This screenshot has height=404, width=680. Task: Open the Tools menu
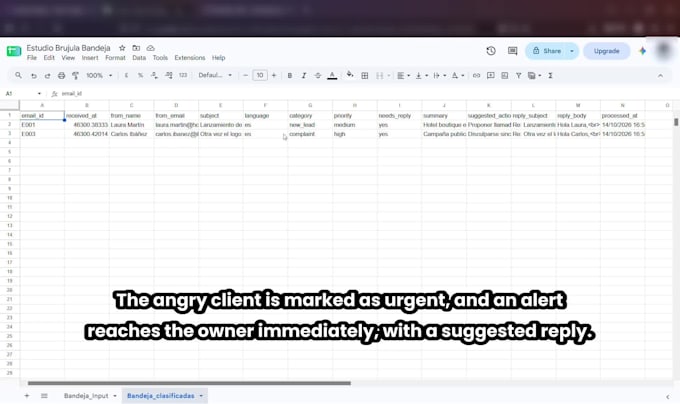point(160,58)
